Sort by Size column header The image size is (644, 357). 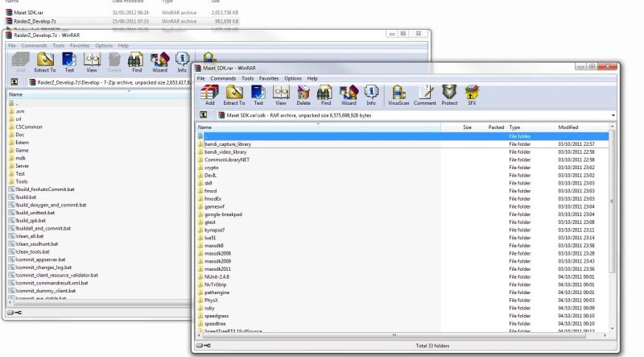(457, 127)
